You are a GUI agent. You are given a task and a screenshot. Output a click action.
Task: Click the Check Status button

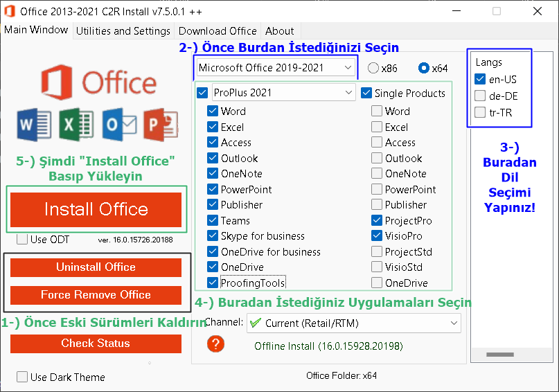point(96,344)
